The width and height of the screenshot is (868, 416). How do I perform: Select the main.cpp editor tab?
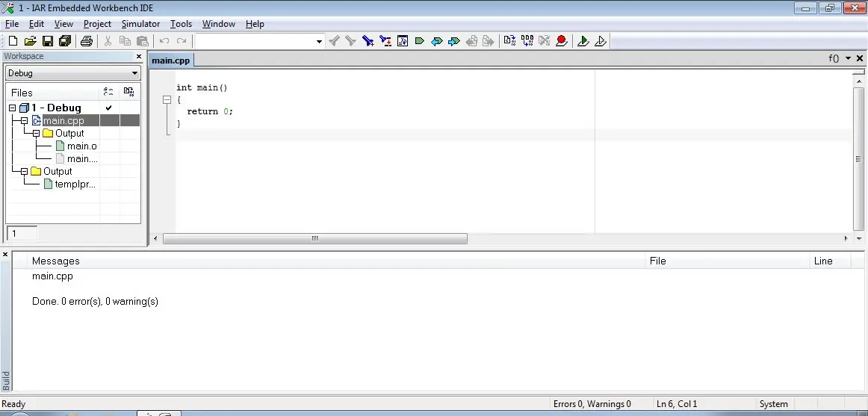click(x=170, y=60)
